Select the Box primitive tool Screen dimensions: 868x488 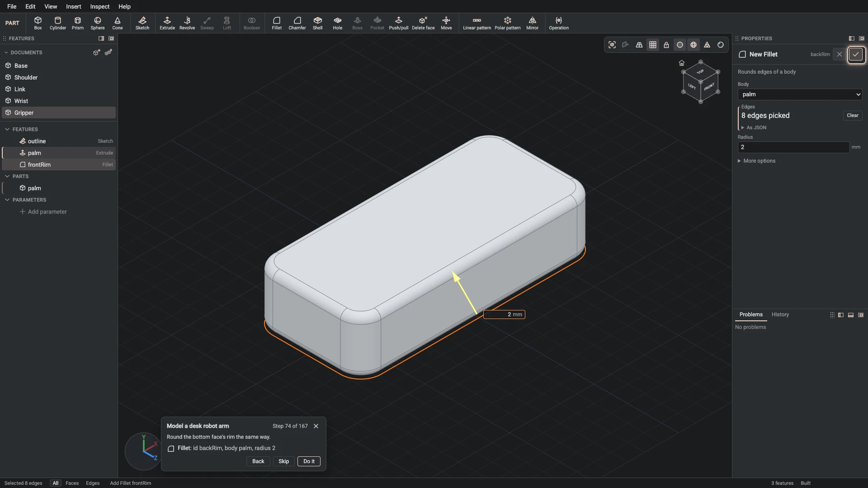click(x=38, y=23)
